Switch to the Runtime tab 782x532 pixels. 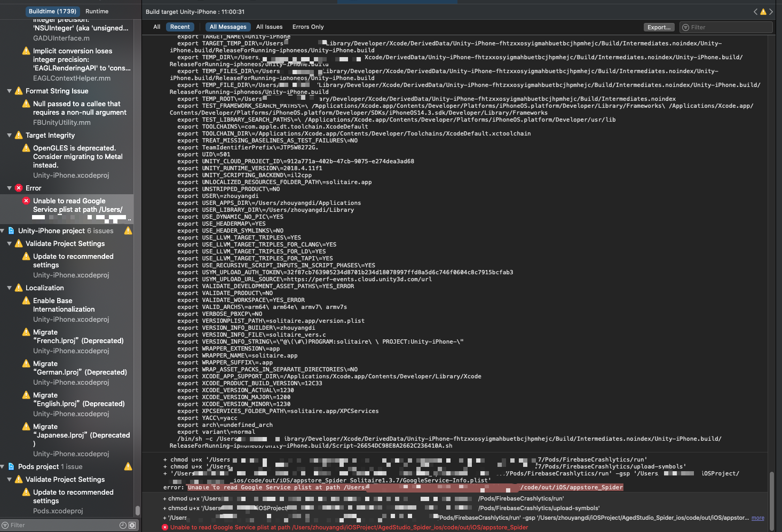pos(97,11)
